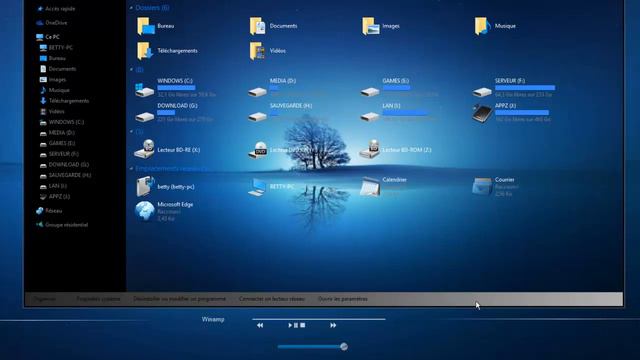
Task: Click the Winamp label on the desktop widget
Action: tap(213, 319)
